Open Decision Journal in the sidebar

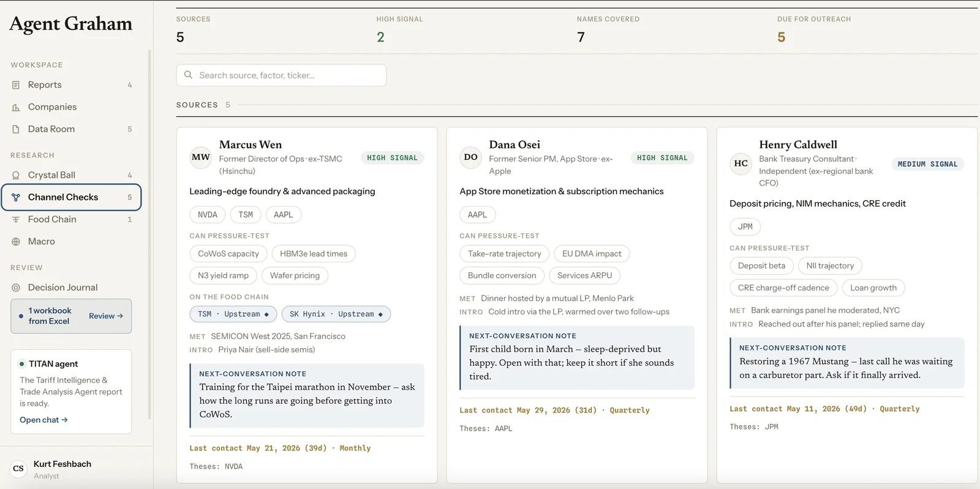point(71,287)
